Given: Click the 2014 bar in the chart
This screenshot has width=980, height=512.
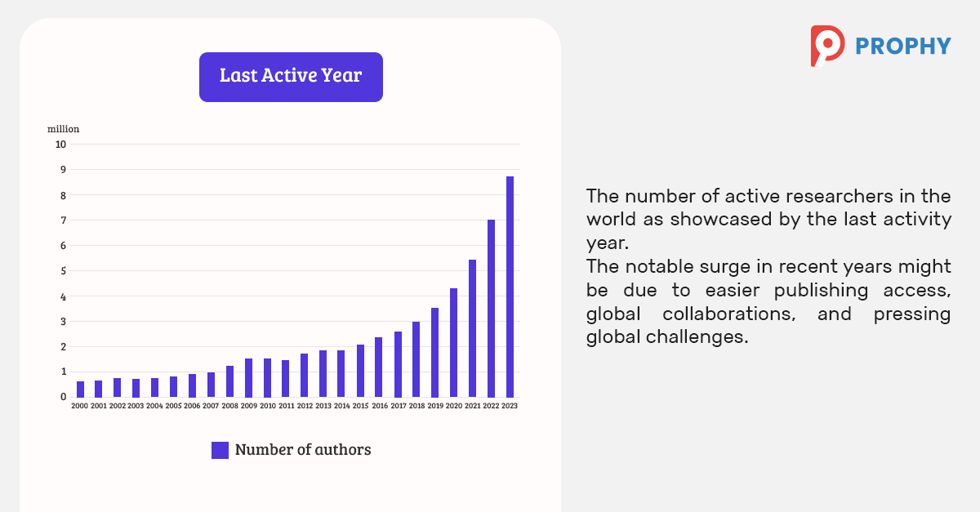Looking at the screenshot, I should (341, 374).
